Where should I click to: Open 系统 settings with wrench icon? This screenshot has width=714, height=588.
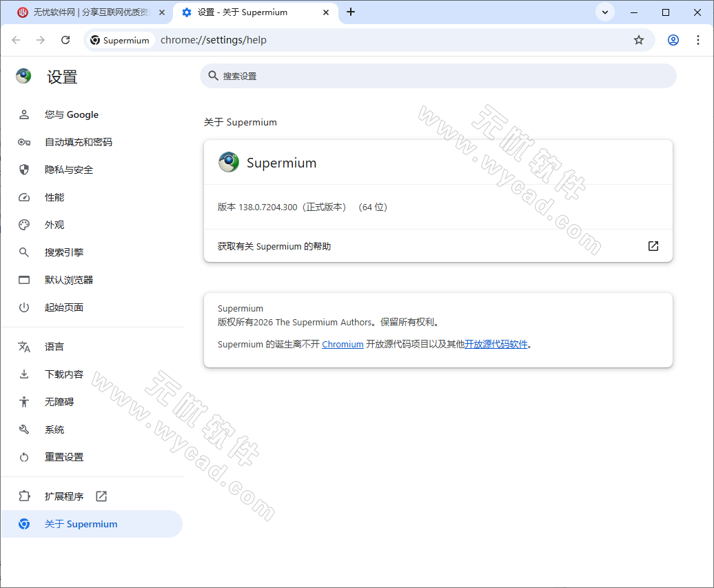[54, 429]
